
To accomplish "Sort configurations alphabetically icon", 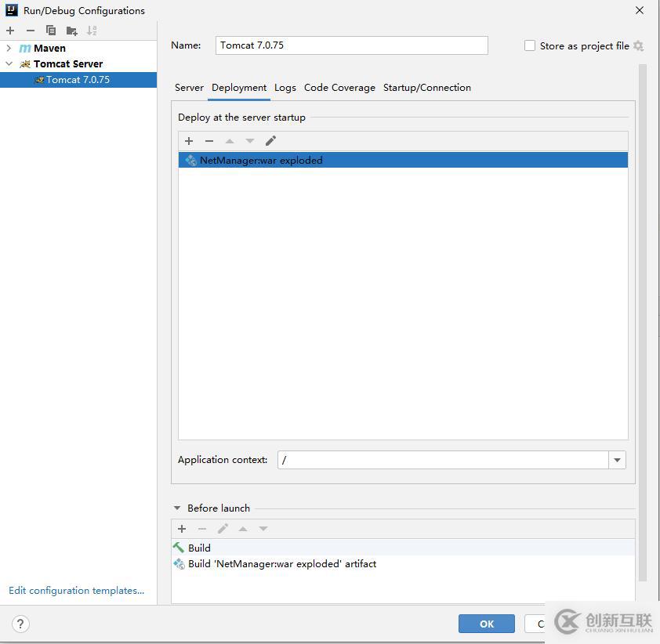I will tap(92, 31).
